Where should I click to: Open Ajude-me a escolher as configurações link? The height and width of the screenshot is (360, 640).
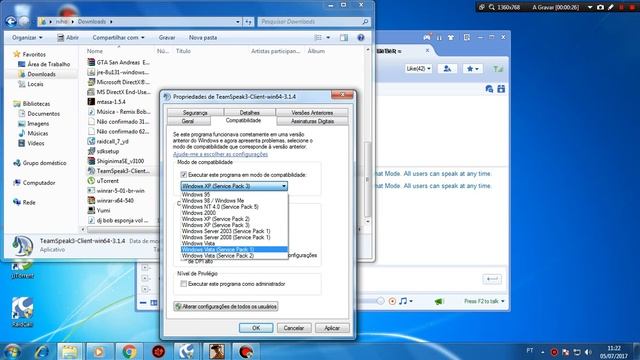pos(220,154)
